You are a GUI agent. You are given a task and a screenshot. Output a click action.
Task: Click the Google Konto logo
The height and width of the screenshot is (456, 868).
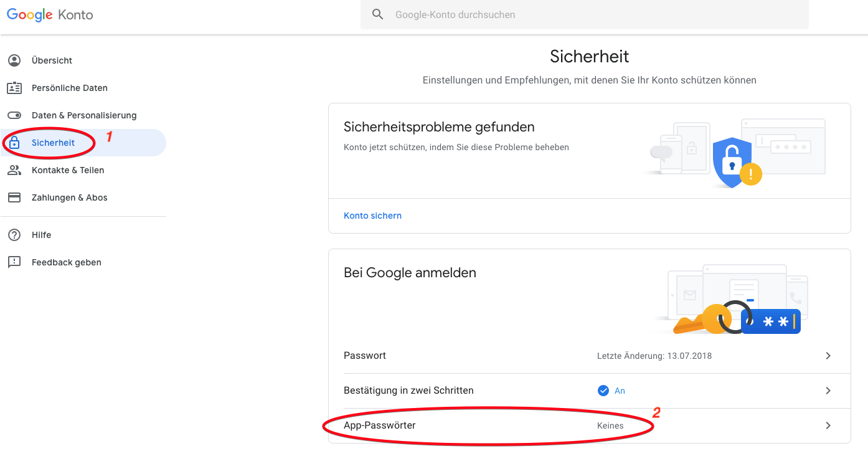[x=50, y=14]
